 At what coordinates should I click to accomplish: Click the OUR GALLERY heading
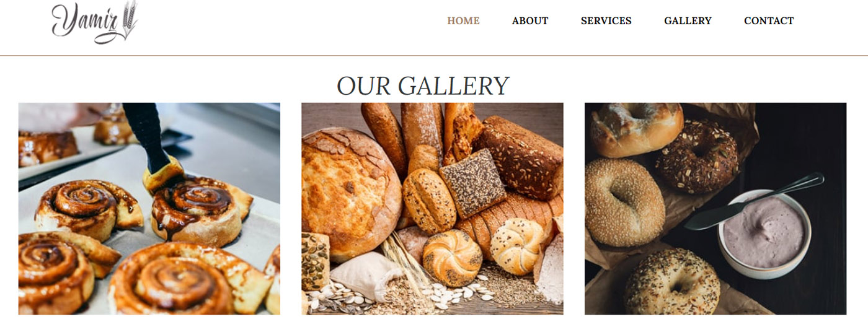423,85
